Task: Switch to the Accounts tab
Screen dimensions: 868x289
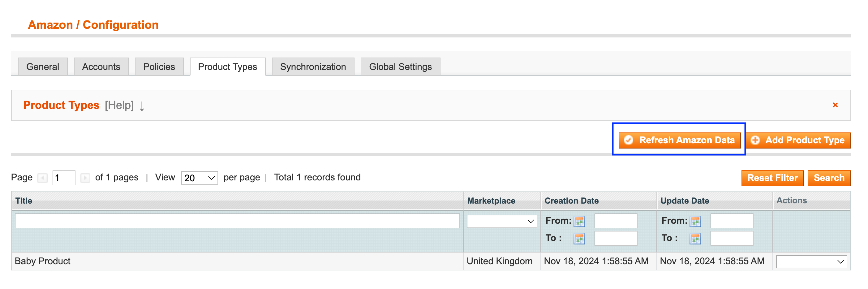Action: (101, 67)
